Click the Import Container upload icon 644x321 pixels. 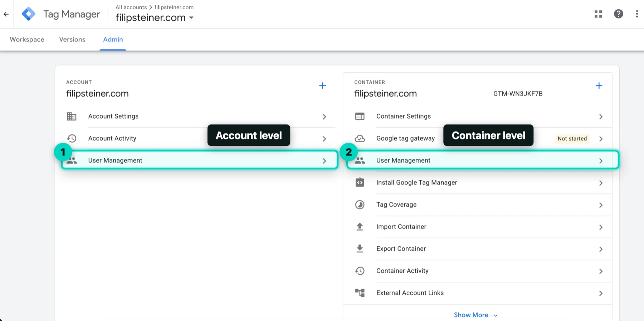click(x=360, y=227)
